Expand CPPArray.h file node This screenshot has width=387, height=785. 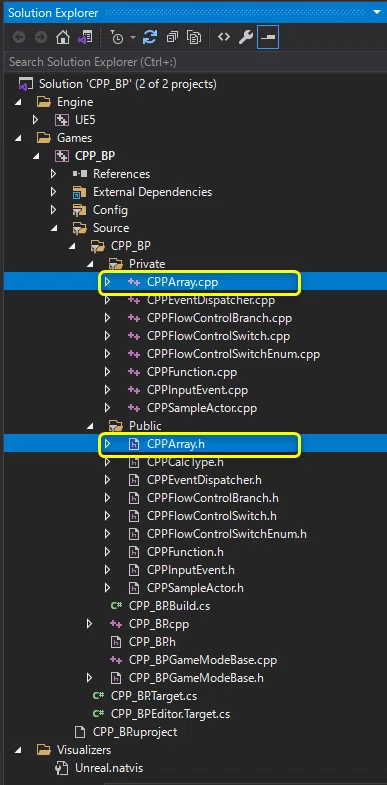point(107,444)
